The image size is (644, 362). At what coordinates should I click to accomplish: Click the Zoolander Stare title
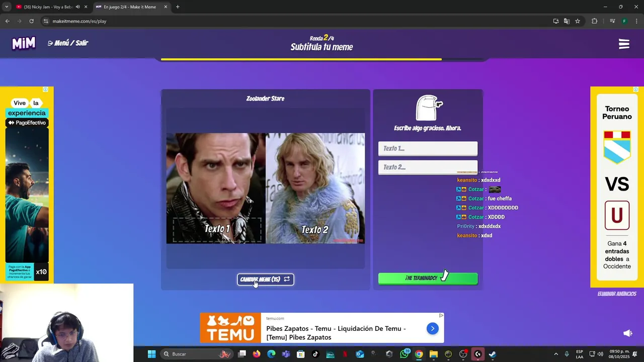265,99
